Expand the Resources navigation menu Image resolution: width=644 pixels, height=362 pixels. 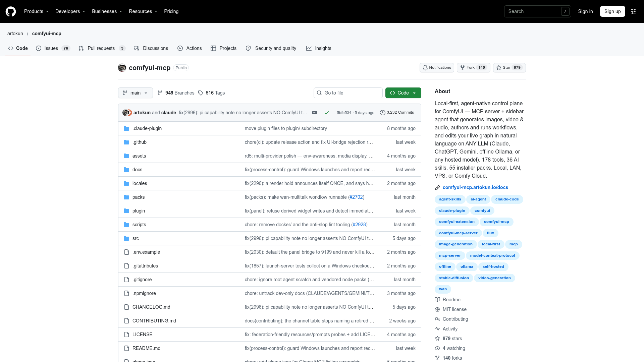click(x=143, y=11)
